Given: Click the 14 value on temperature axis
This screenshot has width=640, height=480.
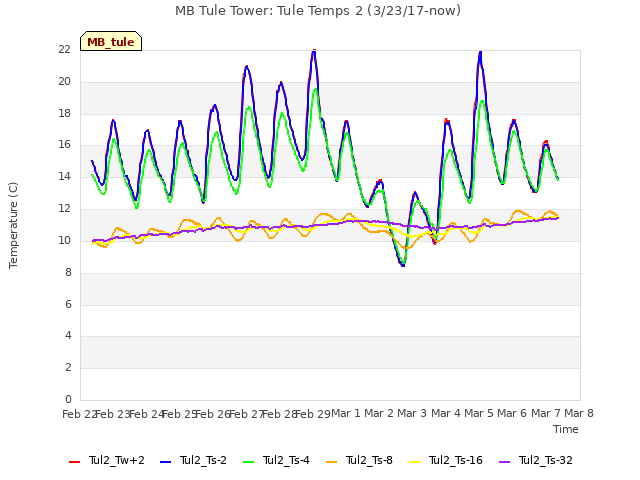Looking at the screenshot, I should coord(64,177).
